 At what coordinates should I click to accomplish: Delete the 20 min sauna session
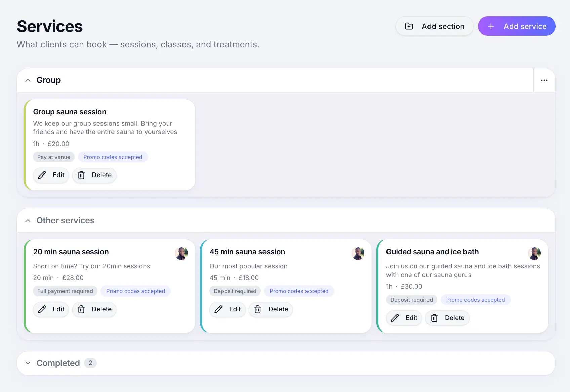(x=94, y=309)
